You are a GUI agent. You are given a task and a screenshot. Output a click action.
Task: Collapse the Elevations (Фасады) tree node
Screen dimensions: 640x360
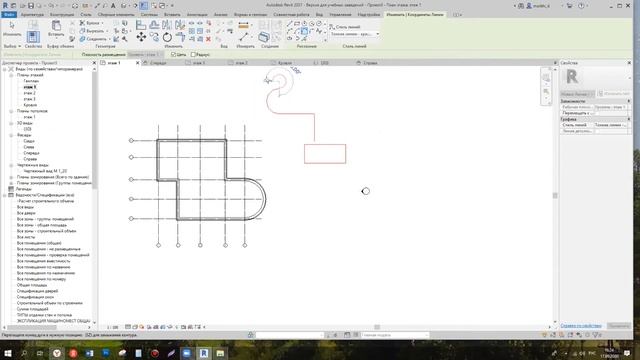tap(11, 135)
